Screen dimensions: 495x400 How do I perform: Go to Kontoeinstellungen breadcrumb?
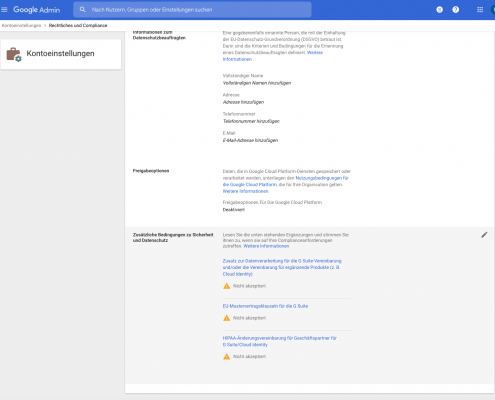point(21,25)
